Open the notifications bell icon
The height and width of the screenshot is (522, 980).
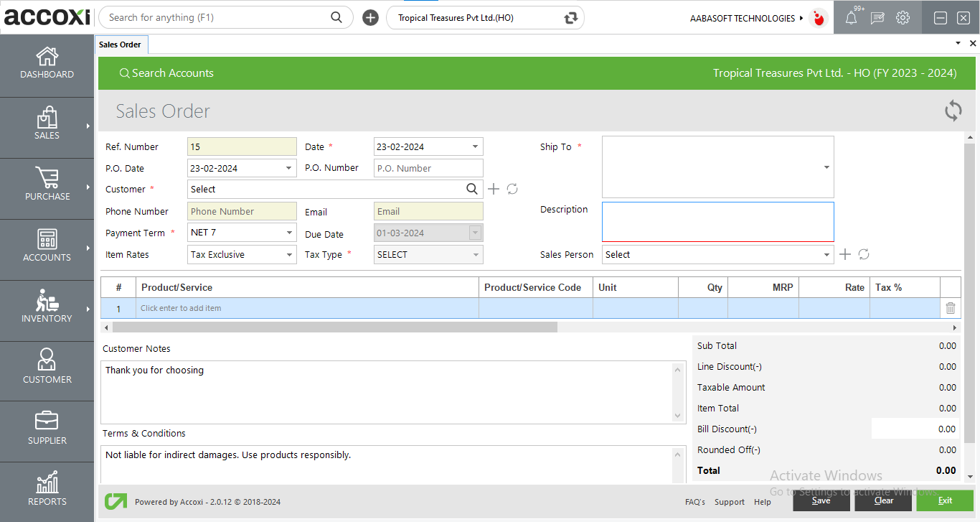tap(851, 18)
